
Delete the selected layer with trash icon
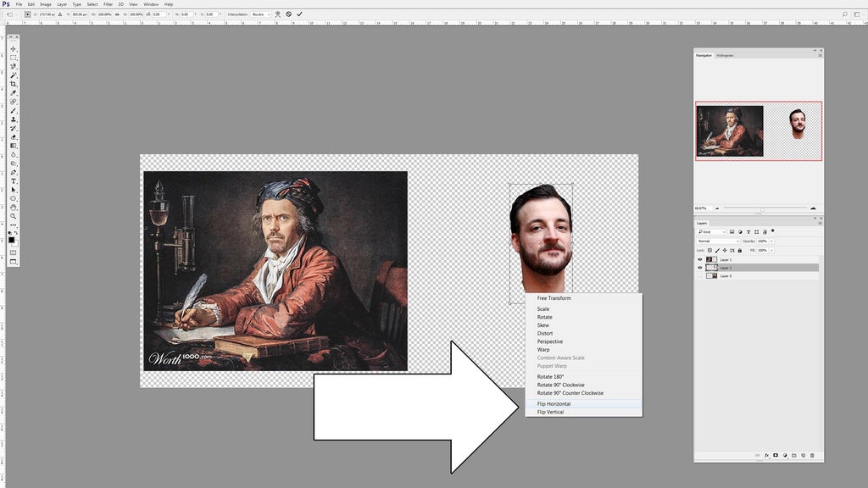tap(812, 455)
